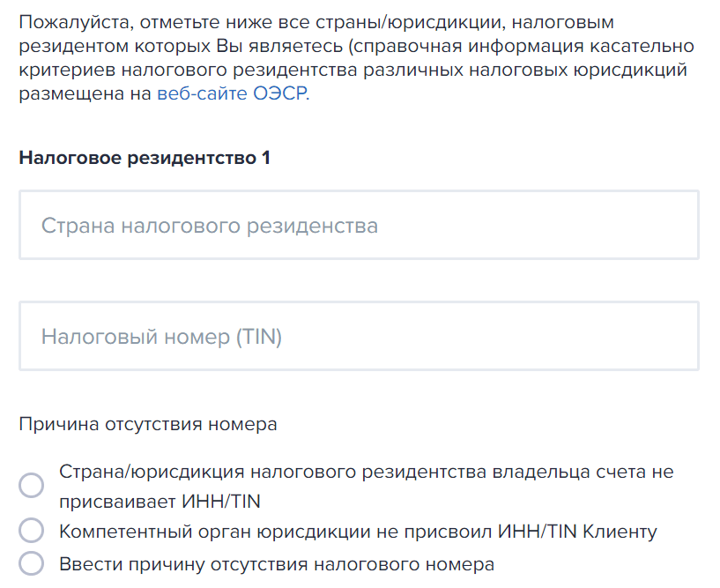Click the word "ОЭСР" in the blue link
Viewport: 720px width, 588px height.
pyautogui.click(x=280, y=95)
